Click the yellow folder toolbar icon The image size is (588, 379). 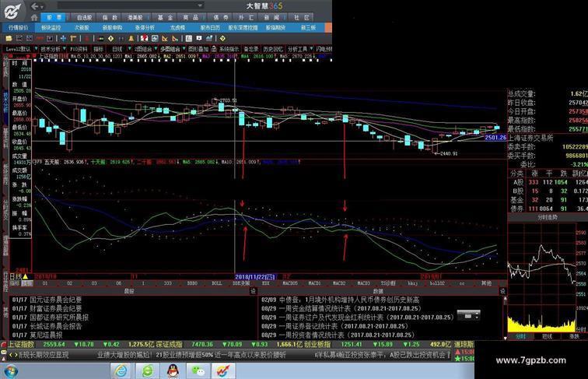[x=9, y=38]
